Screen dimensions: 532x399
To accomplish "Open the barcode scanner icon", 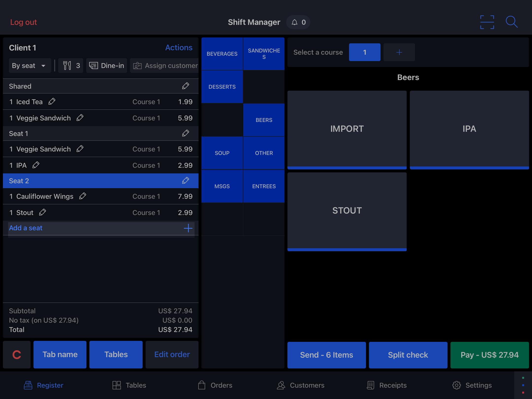I will 487,22.
